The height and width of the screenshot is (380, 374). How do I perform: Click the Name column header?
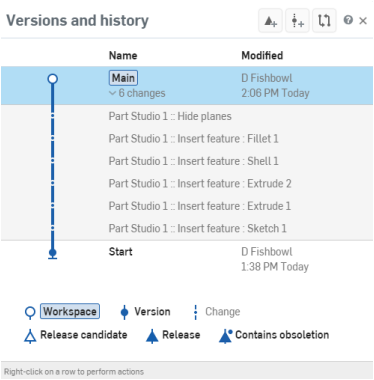[x=123, y=55]
